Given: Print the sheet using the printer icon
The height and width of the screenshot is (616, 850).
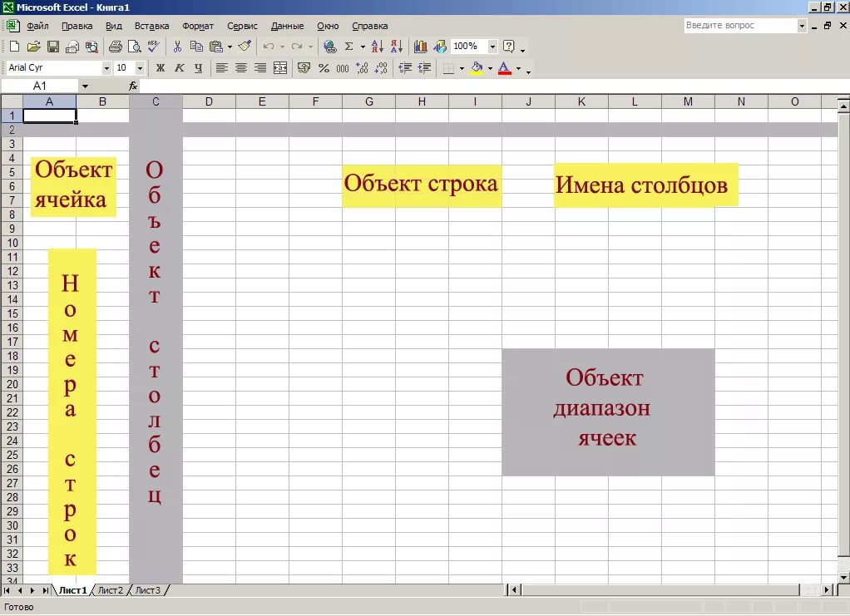Looking at the screenshot, I should pyautogui.click(x=115, y=47).
